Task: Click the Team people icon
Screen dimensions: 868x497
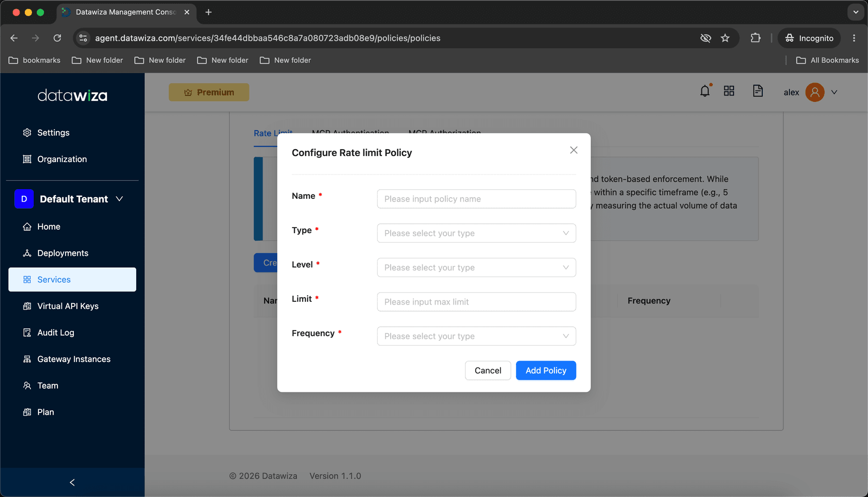Action: 27,386
